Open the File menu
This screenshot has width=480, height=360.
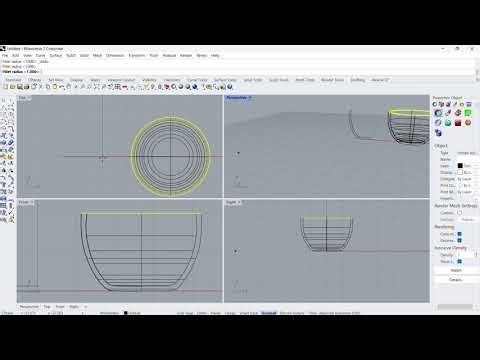point(5,55)
